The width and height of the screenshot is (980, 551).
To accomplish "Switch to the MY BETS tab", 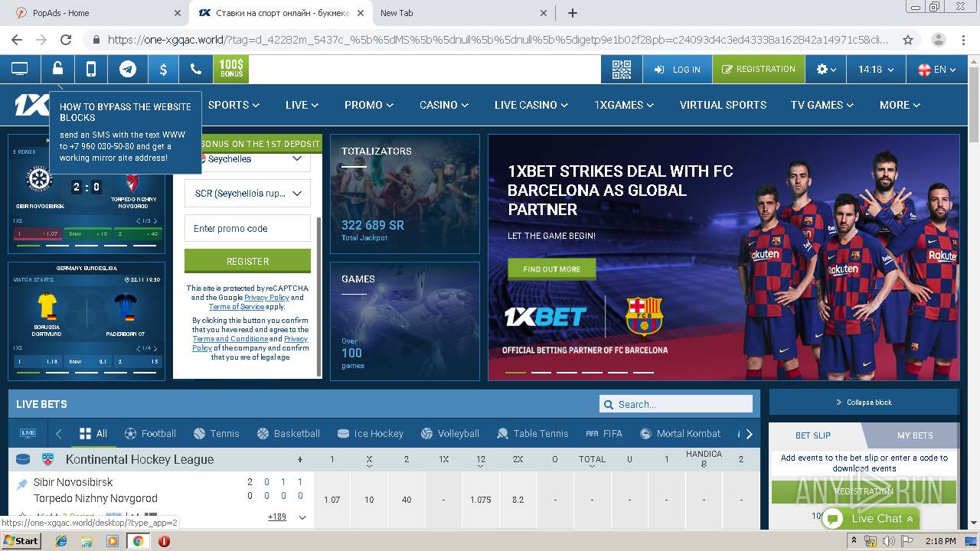I will pos(914,435).
